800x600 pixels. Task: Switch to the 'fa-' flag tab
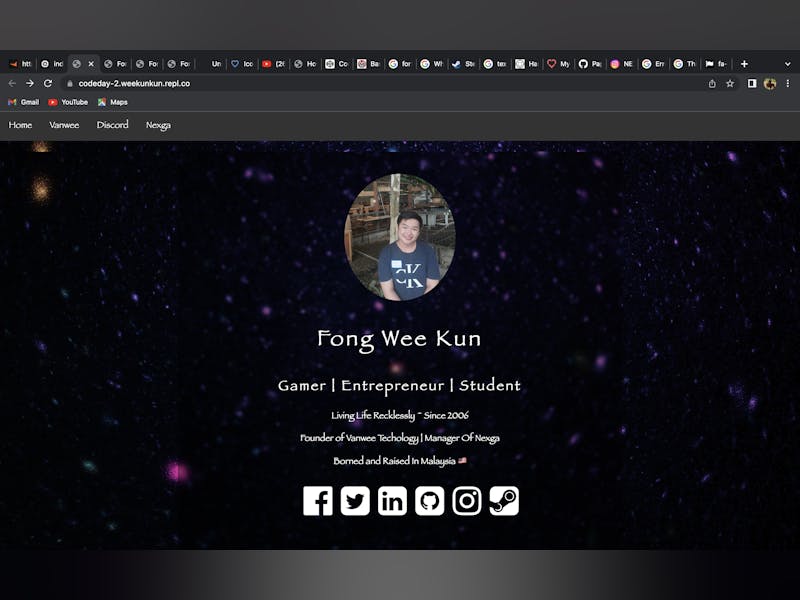[x=716, y=64]
